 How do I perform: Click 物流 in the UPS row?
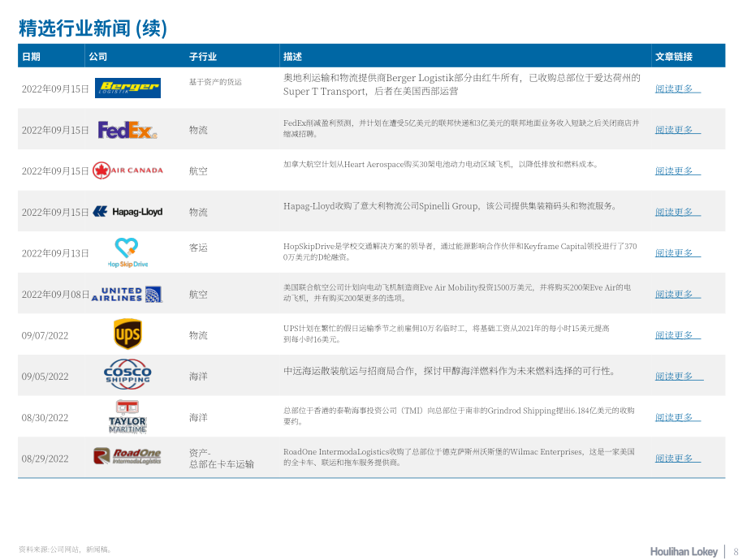[198, 335]
